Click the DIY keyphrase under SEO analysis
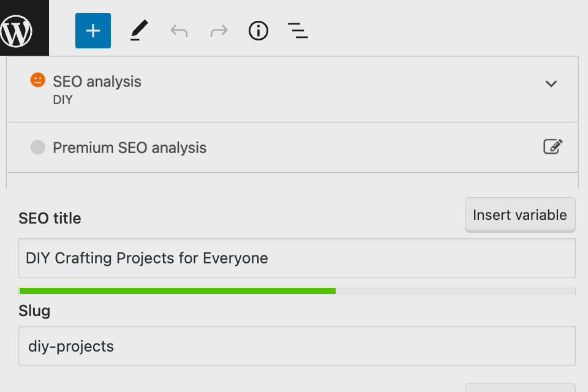This screenshot has height=392, width=588. pyautogui.click(x=62, y=100)
